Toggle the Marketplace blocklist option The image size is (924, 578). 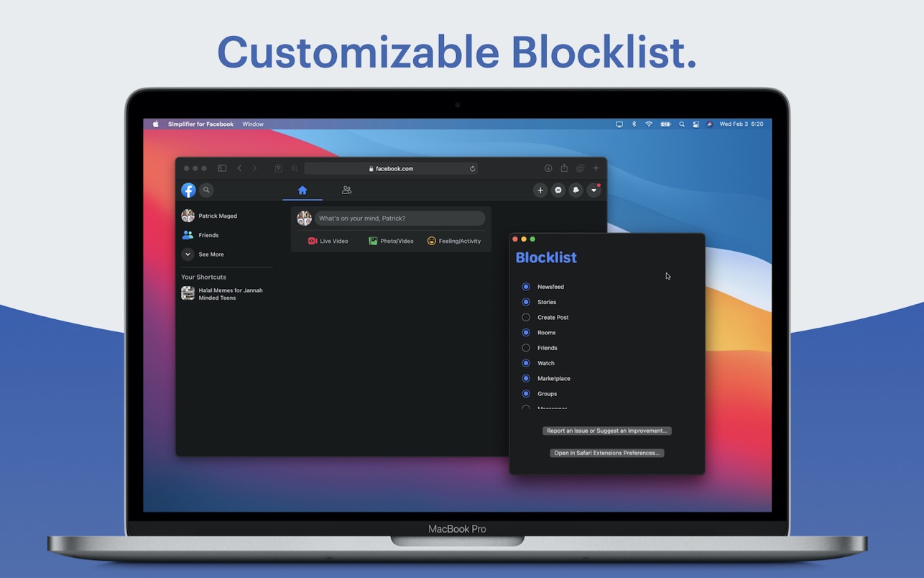pos(526,378)
